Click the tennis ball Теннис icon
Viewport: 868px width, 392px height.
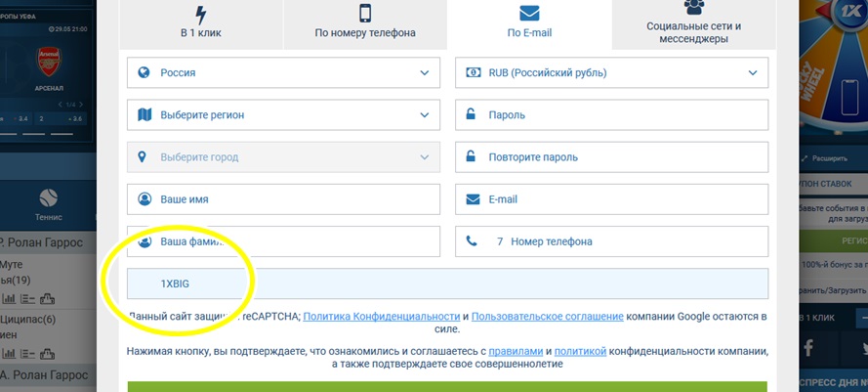[x=49, y=197]
